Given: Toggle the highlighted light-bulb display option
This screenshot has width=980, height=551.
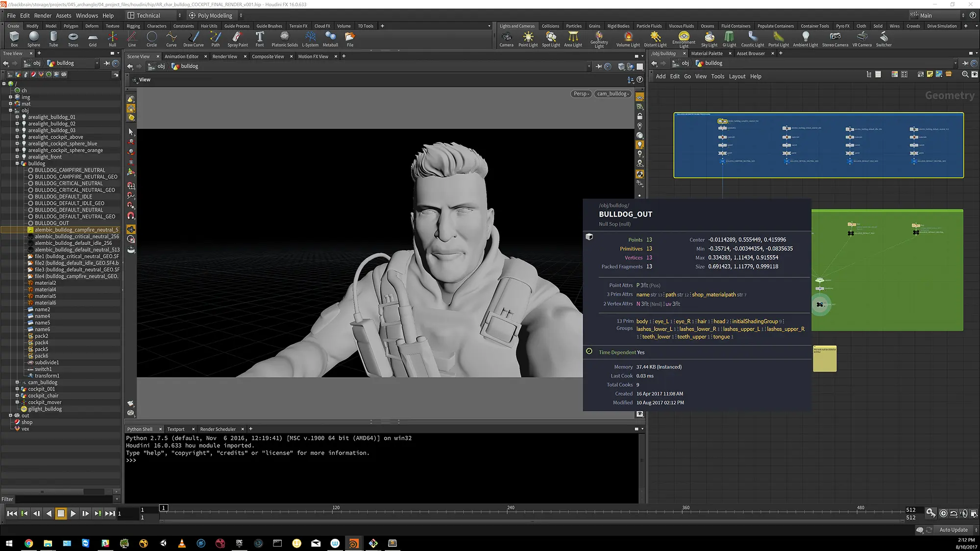Looking at the screenshot, I should 639,144.
